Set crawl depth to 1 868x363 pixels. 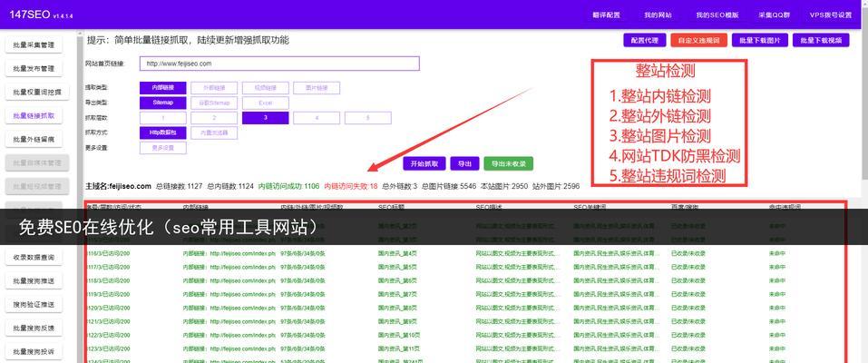click(x=162, y=118)
